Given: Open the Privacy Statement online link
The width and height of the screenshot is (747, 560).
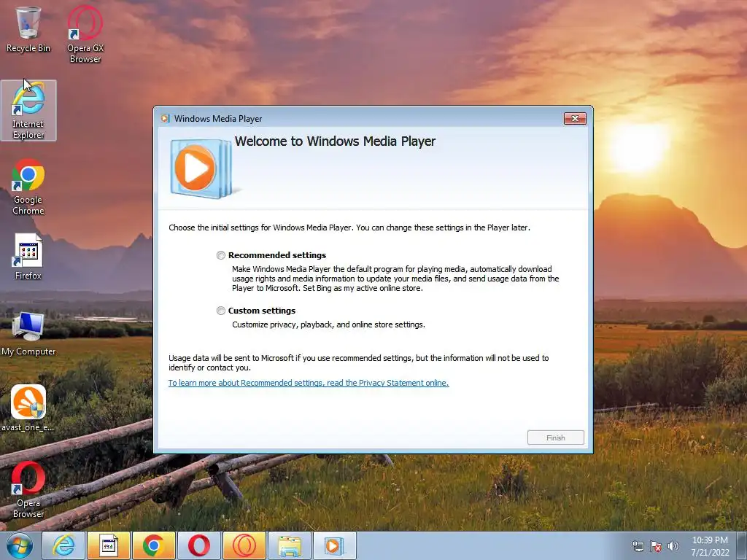Looking at the screenshot, I should (x=309, y=383).
